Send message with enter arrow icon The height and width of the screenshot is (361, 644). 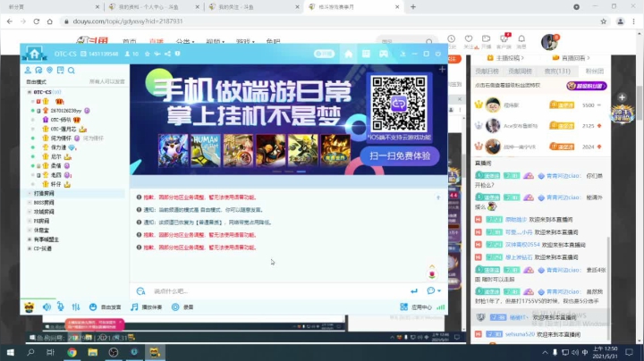click(413, 290)
